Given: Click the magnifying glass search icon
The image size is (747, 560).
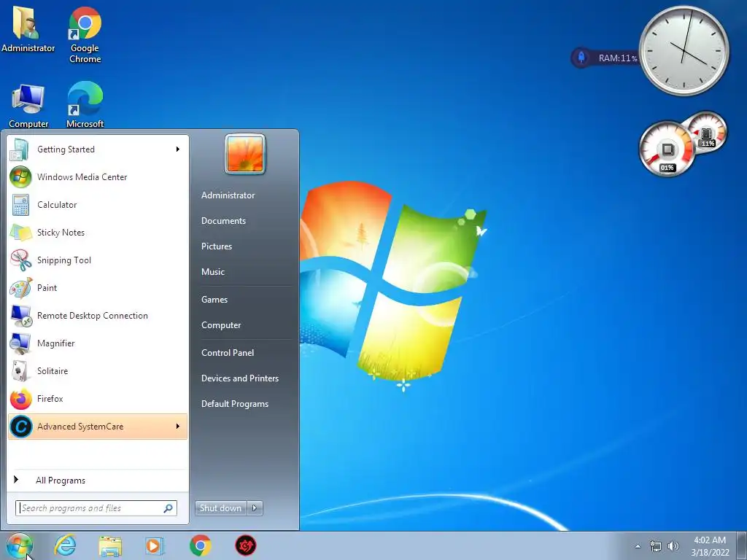Looking at the screenshot, I should click(169, 508).
